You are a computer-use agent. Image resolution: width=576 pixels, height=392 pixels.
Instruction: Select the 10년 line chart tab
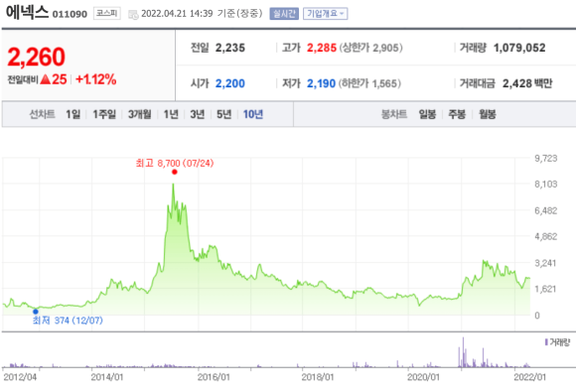click(x=253, y=114)
